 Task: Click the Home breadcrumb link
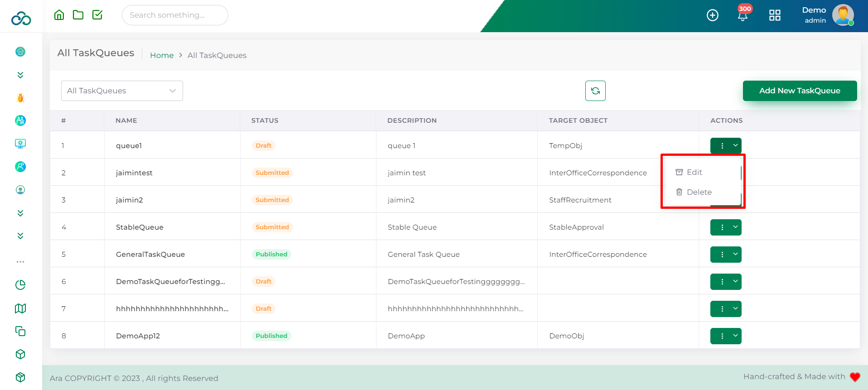pos(162,55)
